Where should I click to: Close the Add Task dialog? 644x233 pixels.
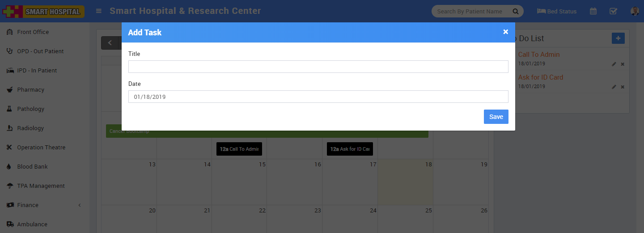(505, 32)
